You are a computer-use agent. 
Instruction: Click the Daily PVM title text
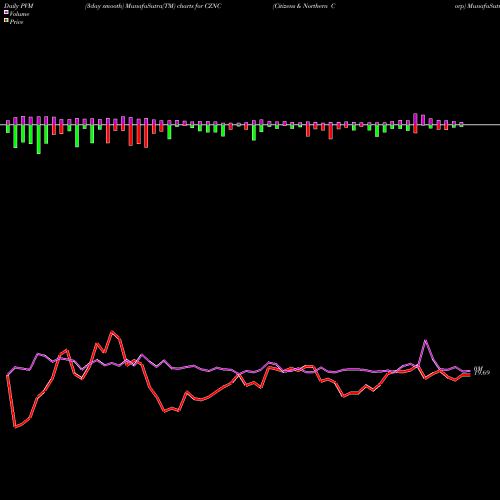pyautogui.click(x=19, y=6)
